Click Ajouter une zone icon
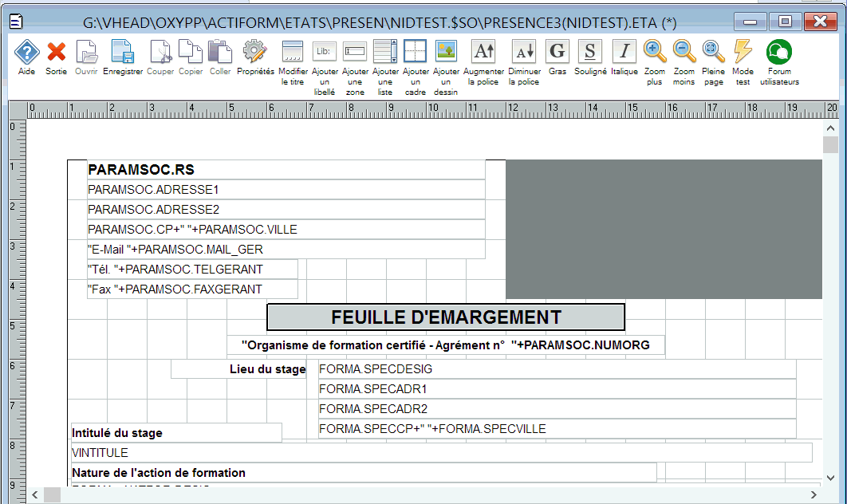 click(355, 52)
